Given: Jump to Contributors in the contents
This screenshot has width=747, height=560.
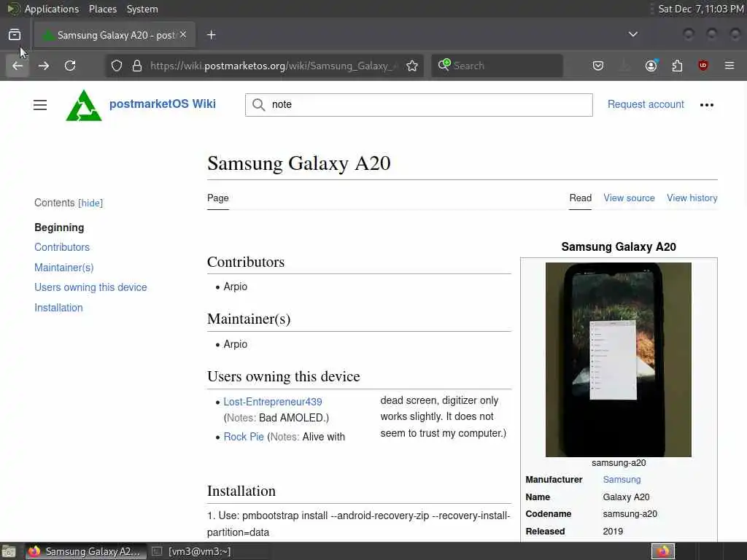Looking at the screenshot, I should (62, 247).
